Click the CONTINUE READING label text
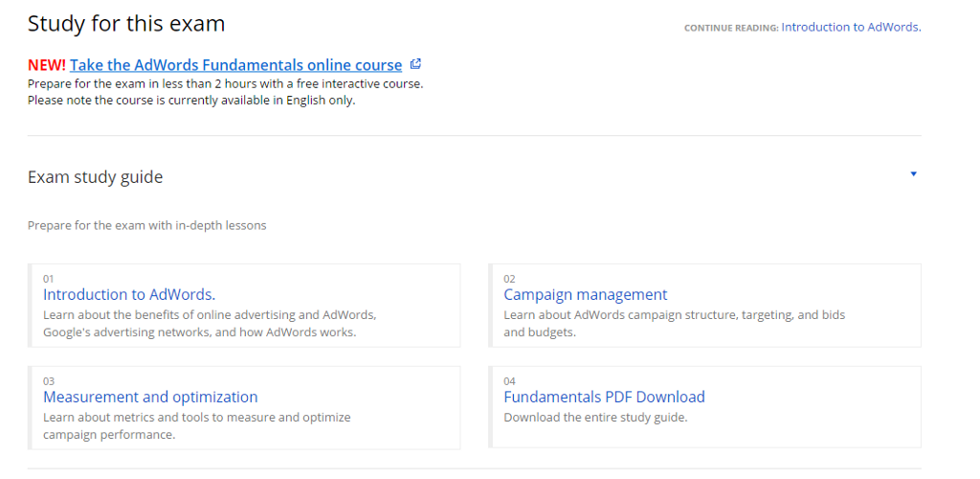Image resolution: width=980 pixels, height=479 pixels. 731,28
